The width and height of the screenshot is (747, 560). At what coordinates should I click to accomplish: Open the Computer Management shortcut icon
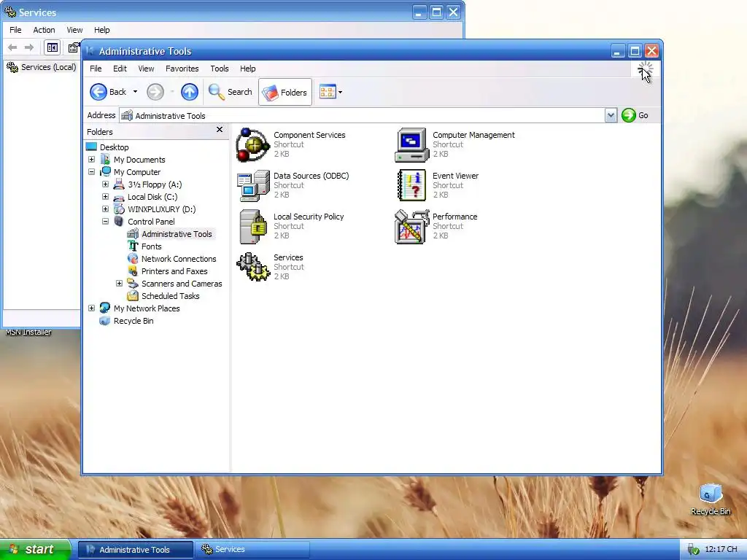pyautogui.click(x=411, y=145)
